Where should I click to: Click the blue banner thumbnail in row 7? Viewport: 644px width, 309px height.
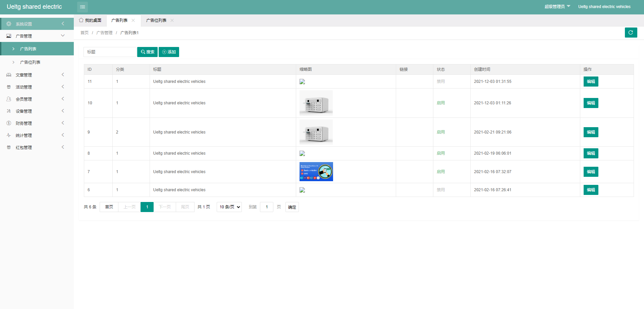[316, 172]
